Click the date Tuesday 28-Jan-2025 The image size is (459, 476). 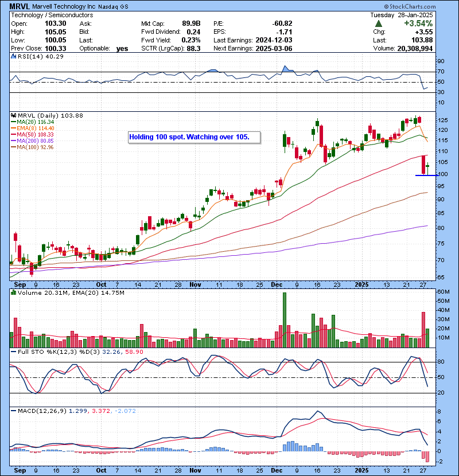402,15
